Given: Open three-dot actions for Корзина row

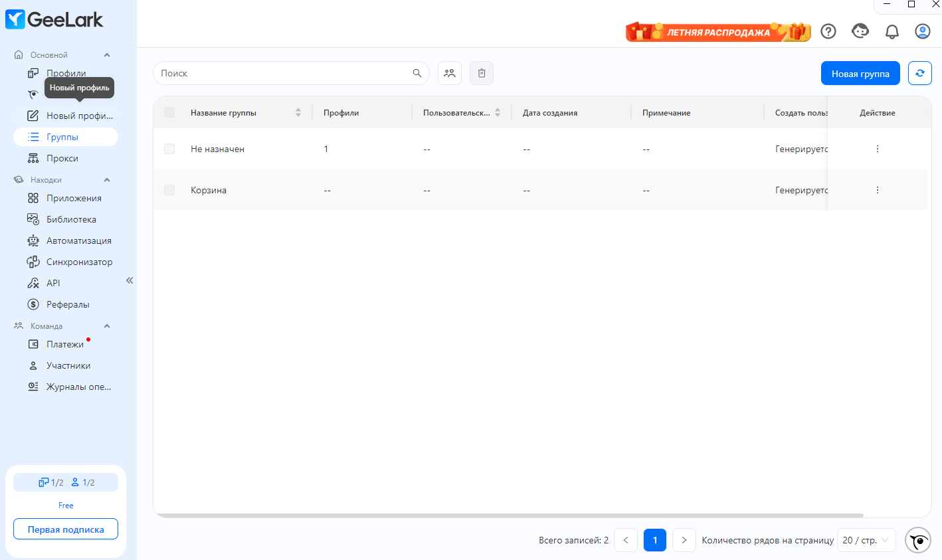Looking at the screenshot, I should (878, 190).
